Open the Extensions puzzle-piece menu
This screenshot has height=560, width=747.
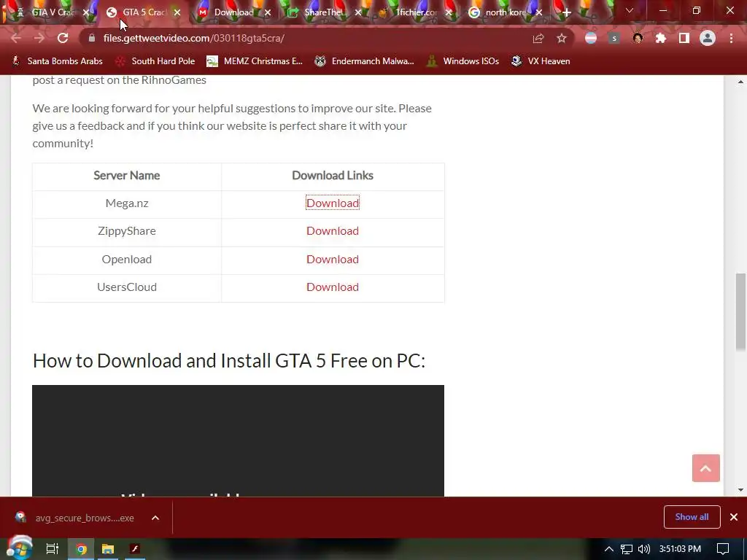[661, 38]
